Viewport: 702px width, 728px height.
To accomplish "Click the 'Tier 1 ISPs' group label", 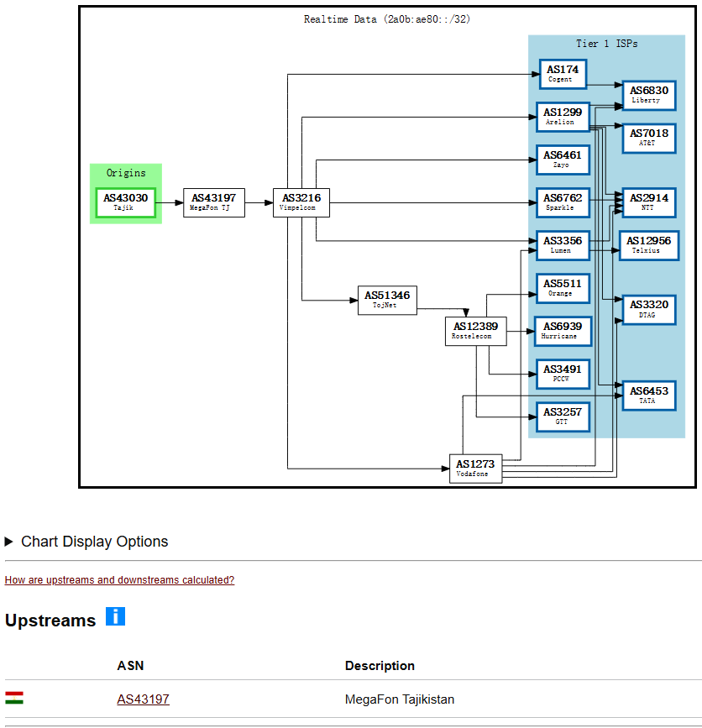I will pyautogui.click(x=607, y=44).
